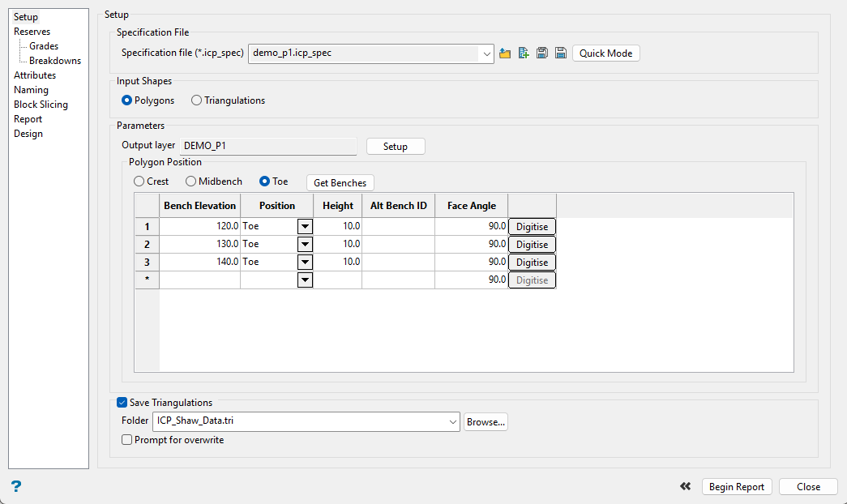Viewport: 847px width, 504px height.
Task: Uncheck the Save Triangulations checkbox
Action: pos(122,403)
